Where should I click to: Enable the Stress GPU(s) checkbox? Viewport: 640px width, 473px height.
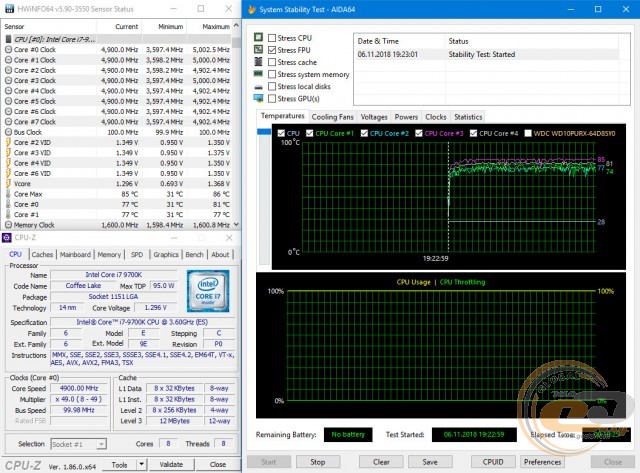click(272, 99)
